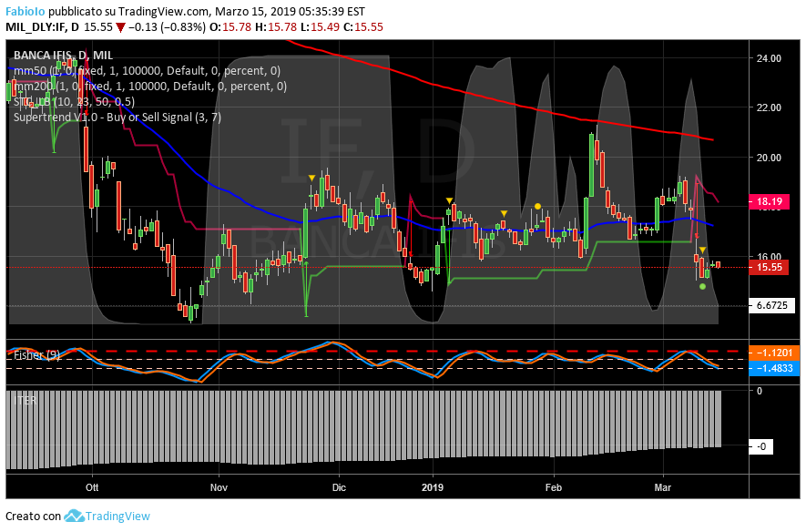Click the TradingView cloud logo icon
806x532 pixels.
74,516
